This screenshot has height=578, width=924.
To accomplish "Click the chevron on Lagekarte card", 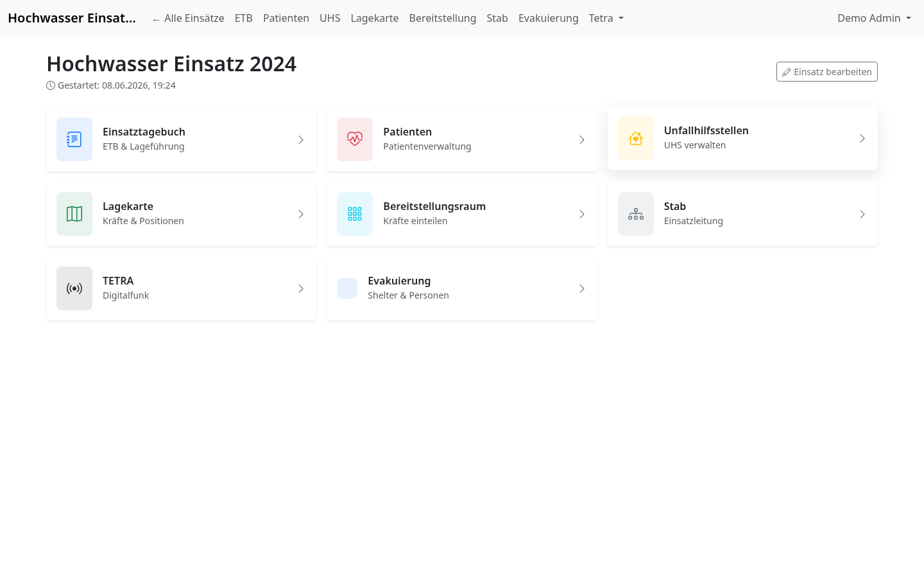I will pyautogui.click(x=301, y=214).
